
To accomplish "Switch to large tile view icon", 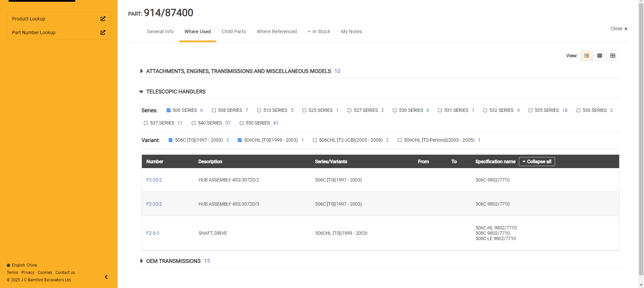I will (x=613, y=56).
